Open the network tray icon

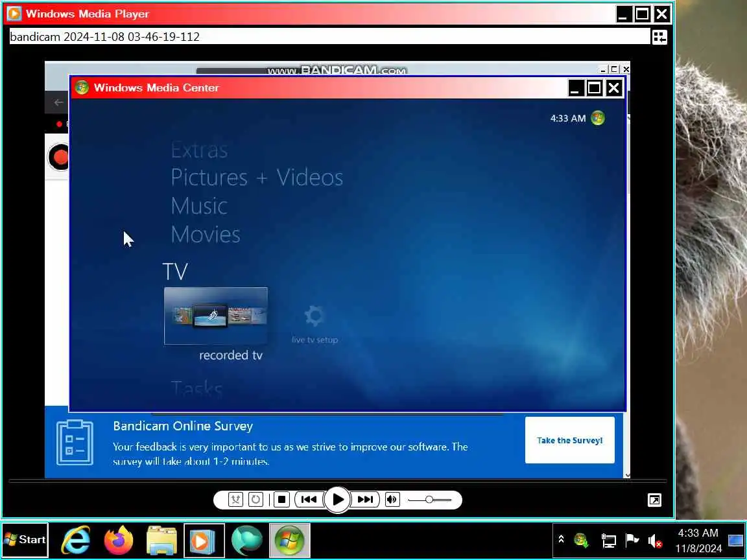coord(608,540)
